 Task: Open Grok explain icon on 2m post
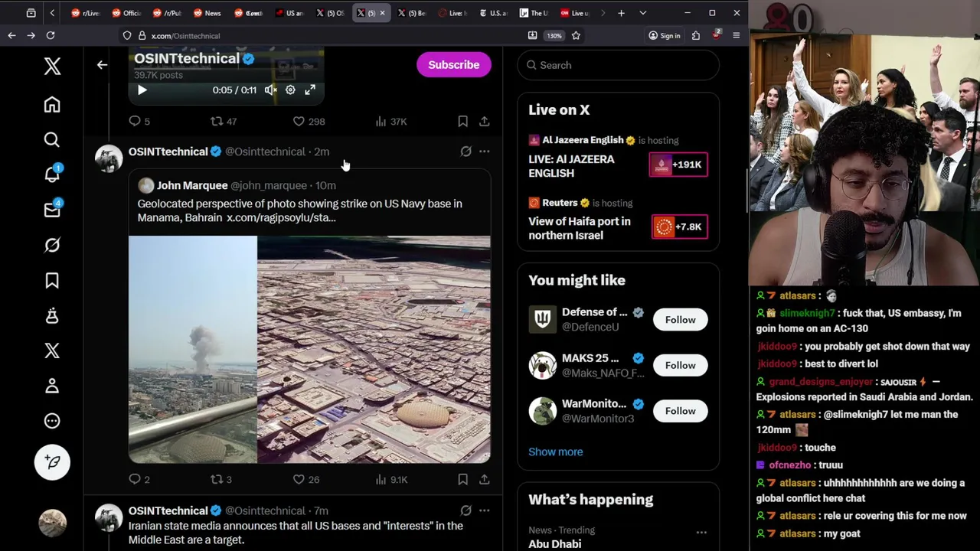465,152
